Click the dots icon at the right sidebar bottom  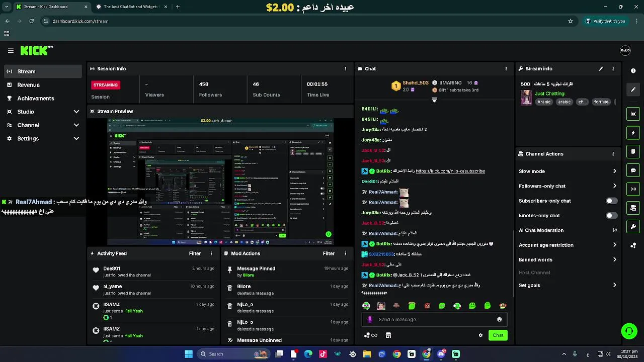coord(633,245)
